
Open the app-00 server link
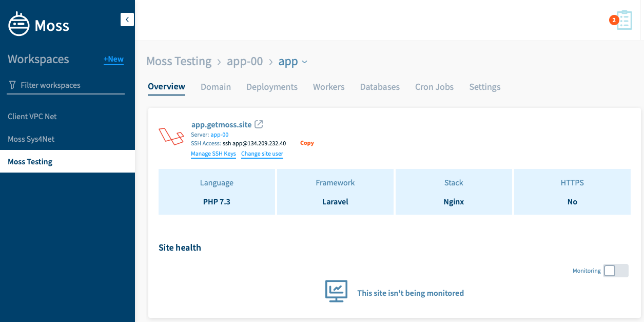[220, 135]
